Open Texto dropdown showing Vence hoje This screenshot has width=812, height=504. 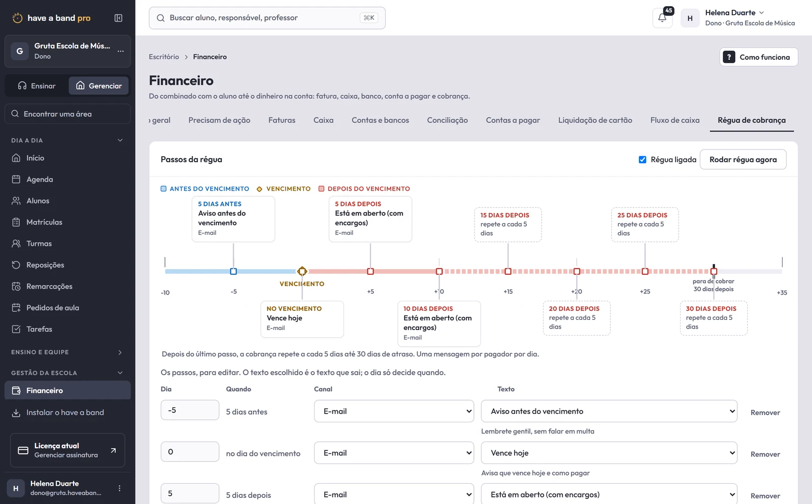tap(609, 453)
